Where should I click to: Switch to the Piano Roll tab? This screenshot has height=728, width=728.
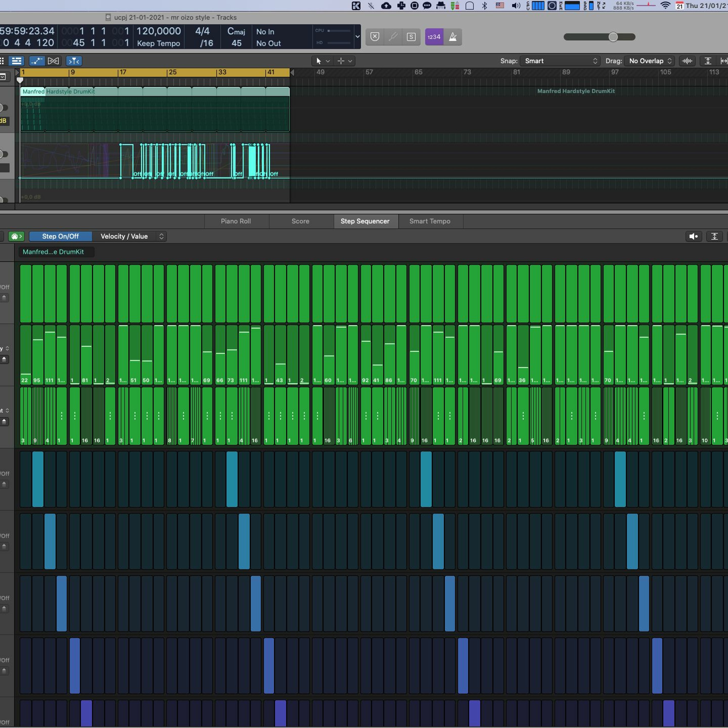[x=235, y=221]
